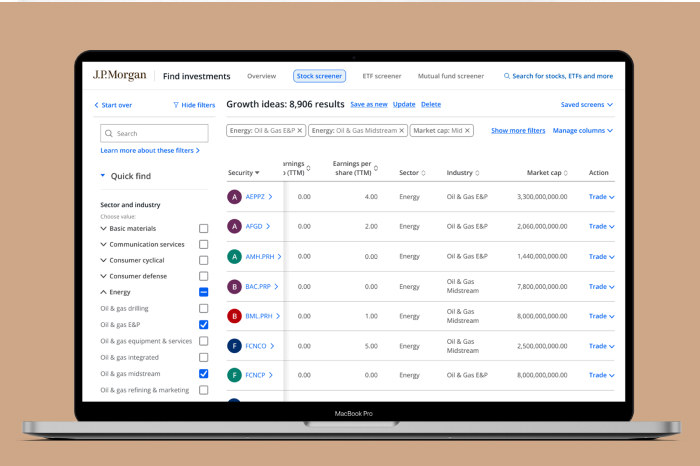Screen dimensions: 700x466
Task: Click the AMH.PRH avatar icon
Action: pyautogui.click(x=234, y=257)
